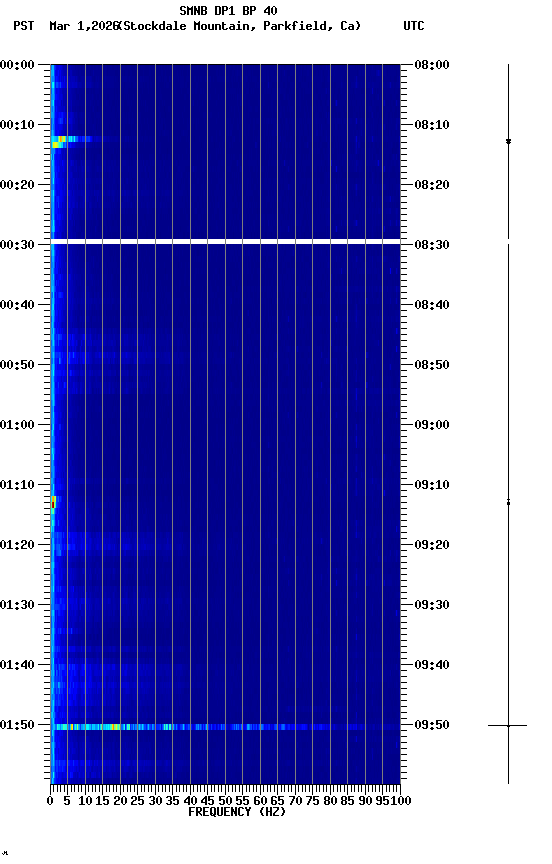Click the 00:10 PST time label
552x864 pixels.
pyautogui.click(x=17, y=125)
